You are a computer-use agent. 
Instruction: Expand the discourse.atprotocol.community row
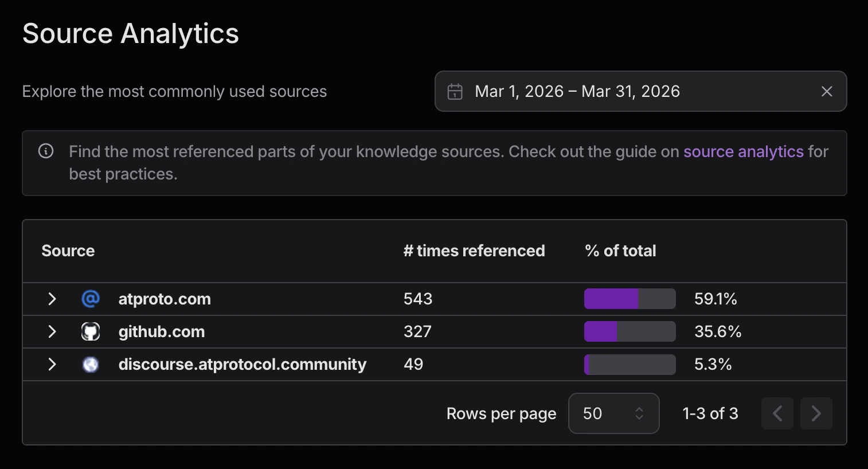(52, 364)
